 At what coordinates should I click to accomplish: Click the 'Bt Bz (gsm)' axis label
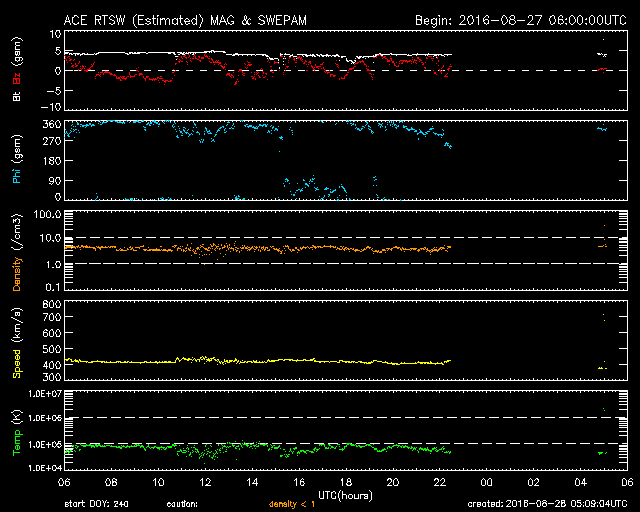pyautogui.click(x=17, y=69)
